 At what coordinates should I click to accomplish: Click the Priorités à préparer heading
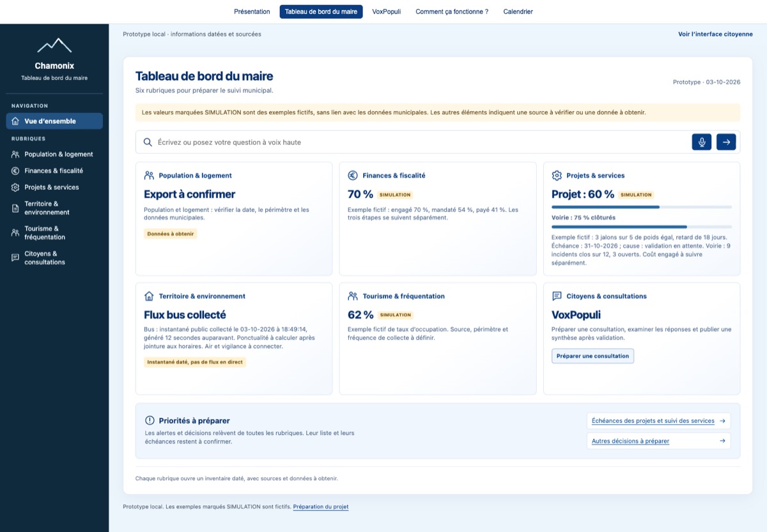pyautogui.click(x=194, y=421)
